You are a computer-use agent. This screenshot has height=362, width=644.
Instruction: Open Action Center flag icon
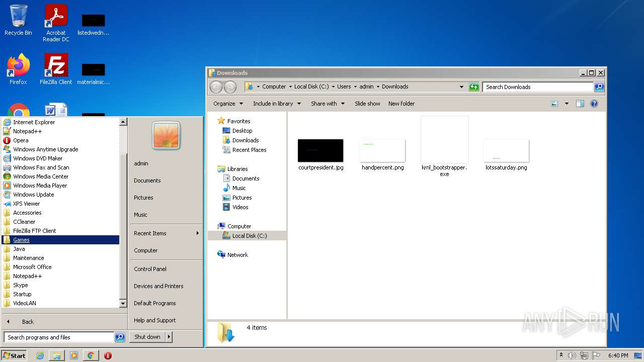(x=596, y=355)
